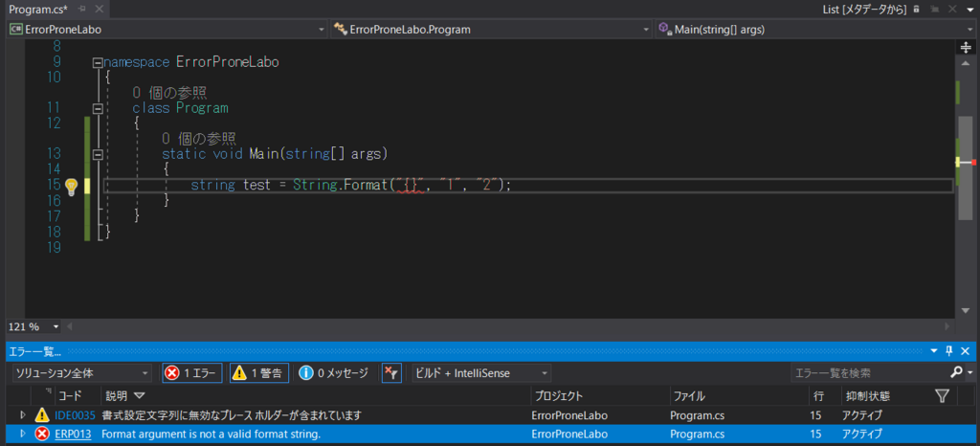The height and width of the screenshot is (446, 980).
Task: Close the エラー一覧 panel
Action: click(x=966, y=351)
